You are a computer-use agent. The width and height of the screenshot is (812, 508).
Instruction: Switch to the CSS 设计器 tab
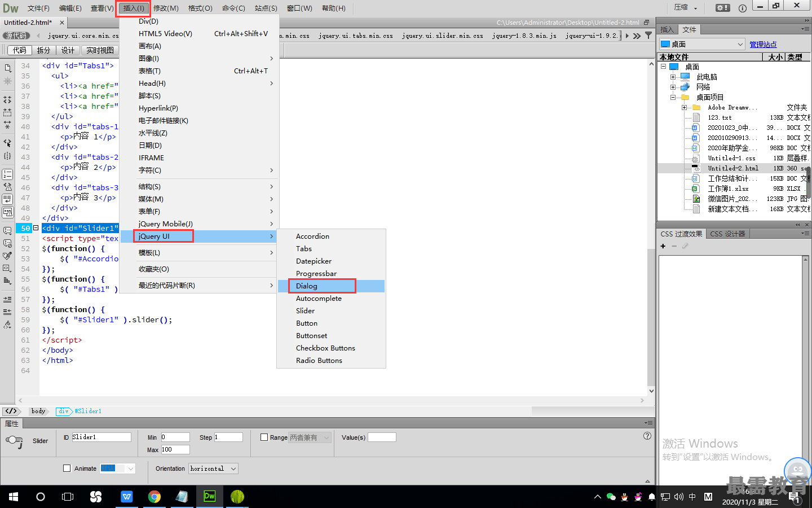(727, 234)
